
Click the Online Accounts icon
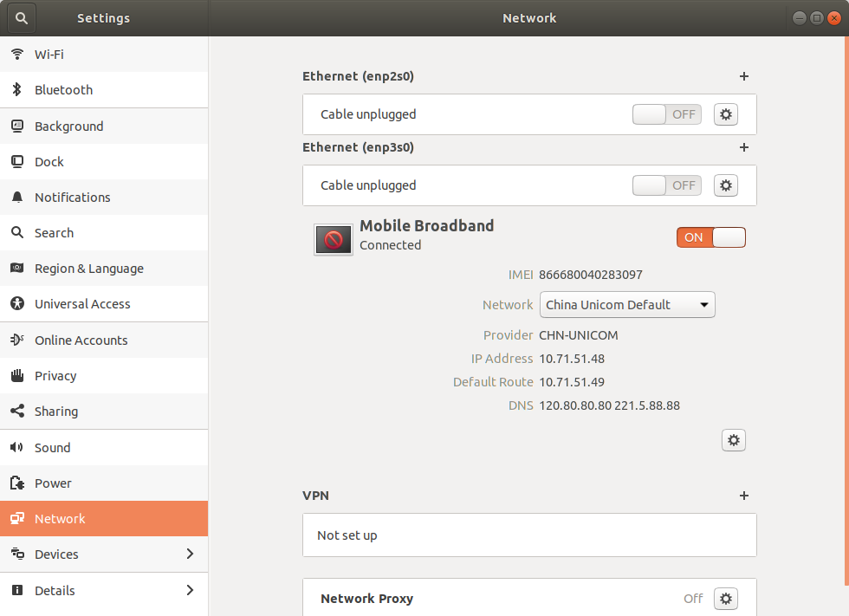tap(17, 340)
